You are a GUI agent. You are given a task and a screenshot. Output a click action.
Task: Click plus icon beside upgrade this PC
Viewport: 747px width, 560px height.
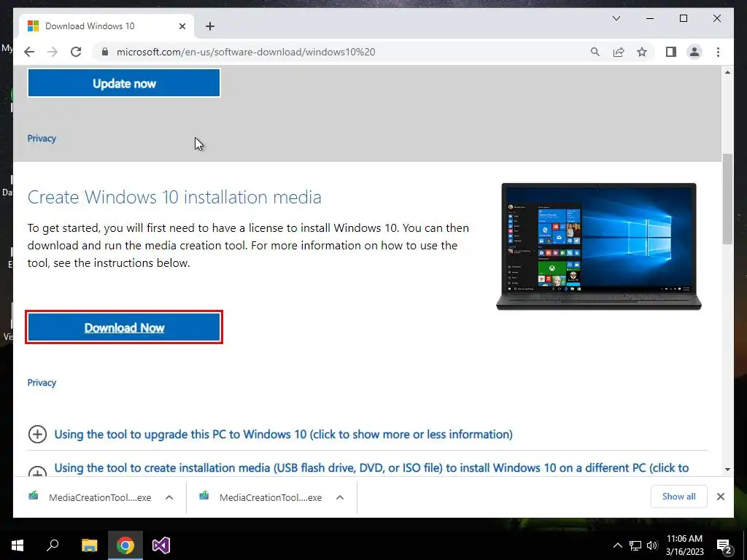tap(38, 435)
